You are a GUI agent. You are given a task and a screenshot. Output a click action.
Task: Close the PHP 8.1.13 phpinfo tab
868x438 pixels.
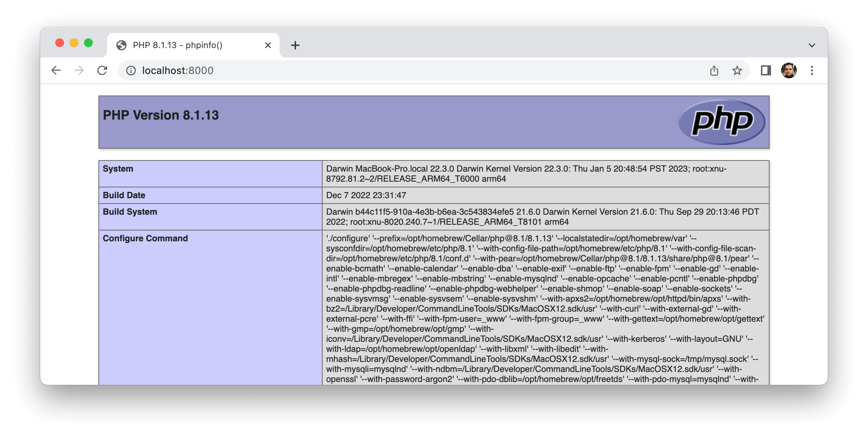click(268, 45)
